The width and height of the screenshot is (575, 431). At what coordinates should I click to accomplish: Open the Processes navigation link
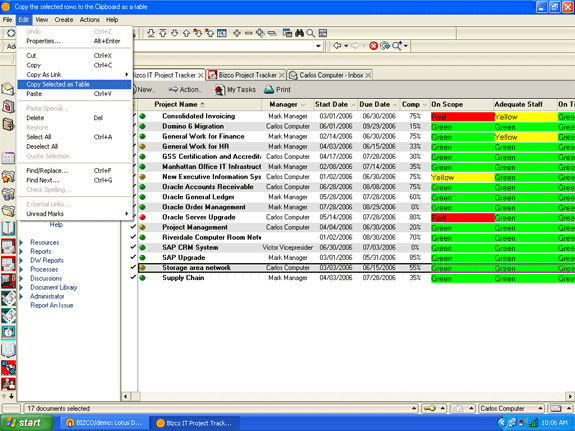coord(44,269)
